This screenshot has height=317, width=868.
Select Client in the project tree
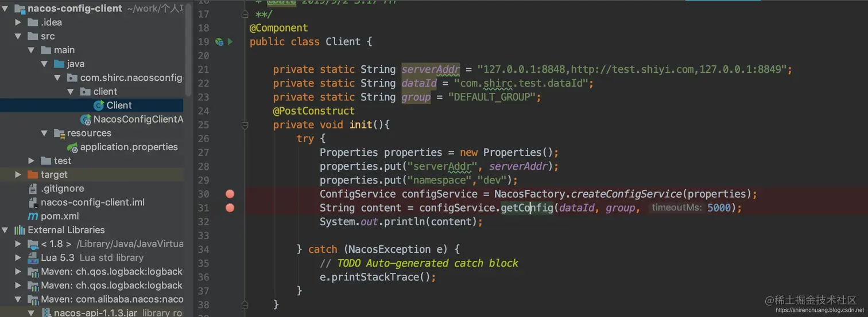pos(119,105)
